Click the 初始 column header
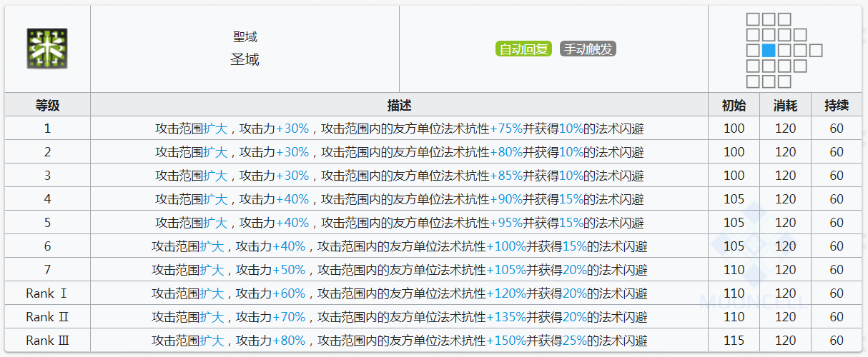 point(734,105)
